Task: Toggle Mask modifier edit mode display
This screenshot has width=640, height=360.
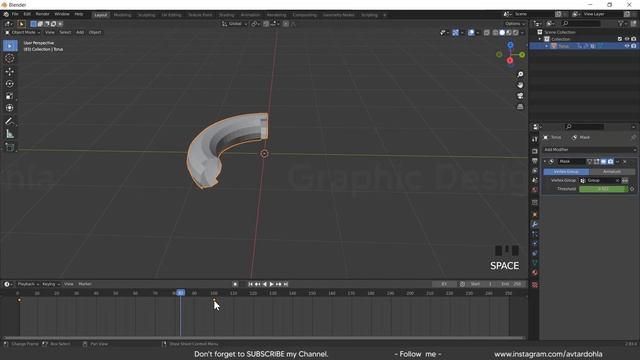Action: [x=596, y=162]
